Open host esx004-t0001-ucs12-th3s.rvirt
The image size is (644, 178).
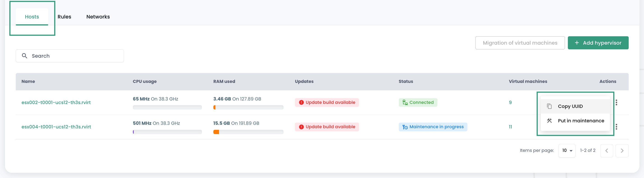point(56,127)
